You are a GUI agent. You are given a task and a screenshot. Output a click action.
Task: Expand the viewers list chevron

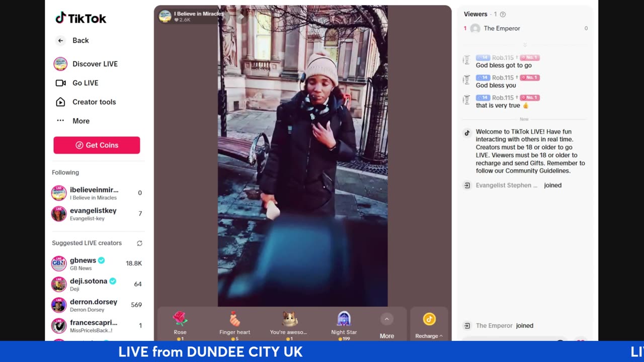click(x=525, y=45)
